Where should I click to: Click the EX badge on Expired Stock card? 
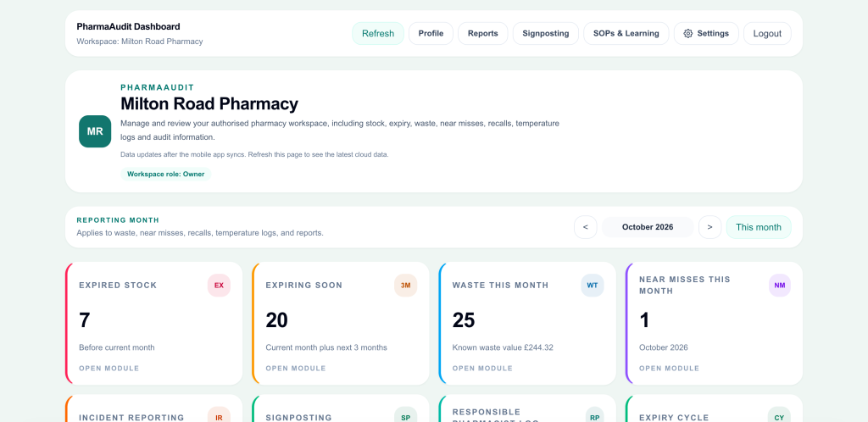tap(220, 286)
